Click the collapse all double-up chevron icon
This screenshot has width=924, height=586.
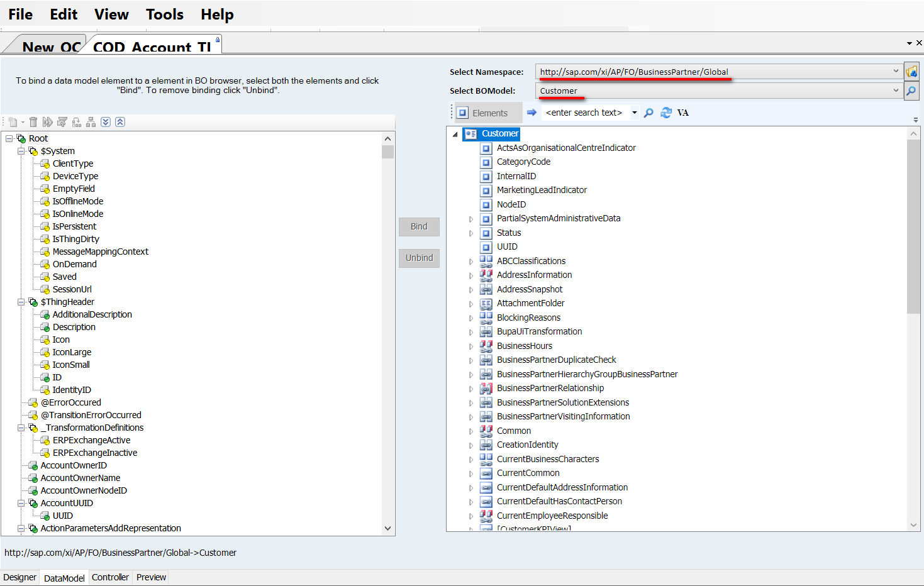point(120,122)
